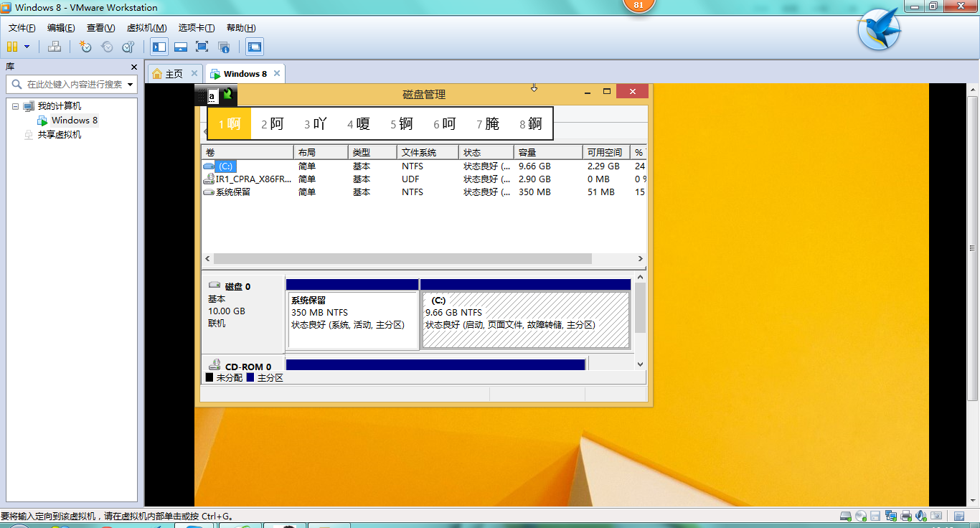
Task: Click the printer device status icon
Action: tap(906, 516)
